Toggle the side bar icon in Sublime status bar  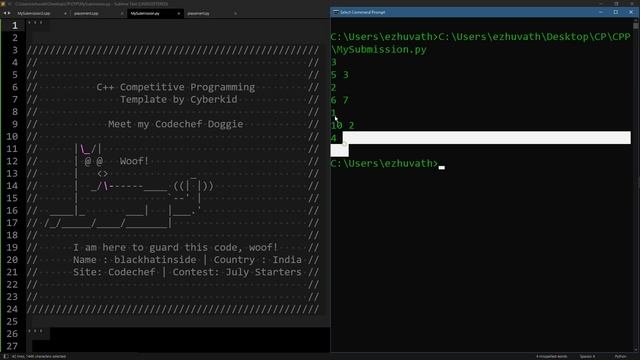(x=5, y=356)
